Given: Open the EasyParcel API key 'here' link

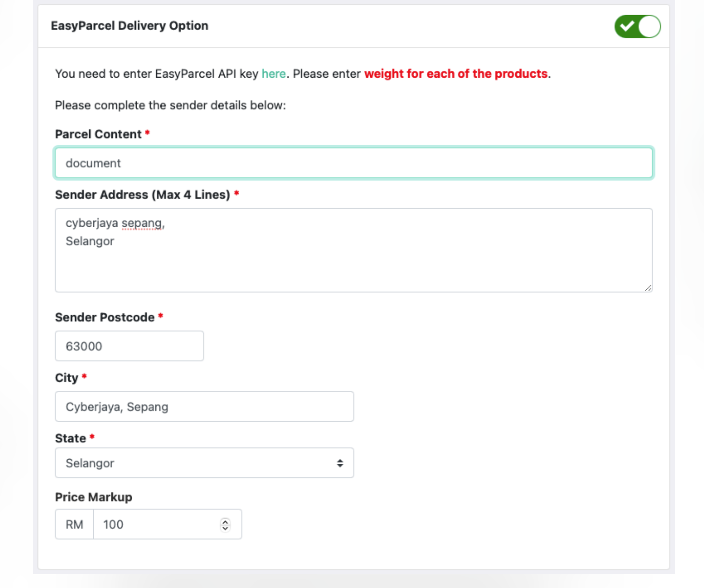Looking at the screenshot, I should click(273, 74).
